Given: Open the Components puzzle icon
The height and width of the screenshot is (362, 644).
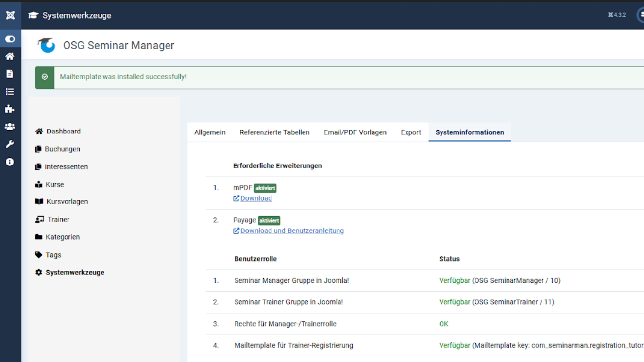Looking at the screenshot, I should (10, 109).
